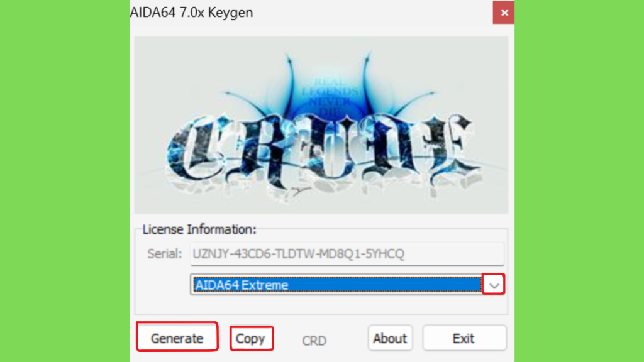Click the CRUDE banner image
Viewport: 644px width, 362px height.
(321, 125)
